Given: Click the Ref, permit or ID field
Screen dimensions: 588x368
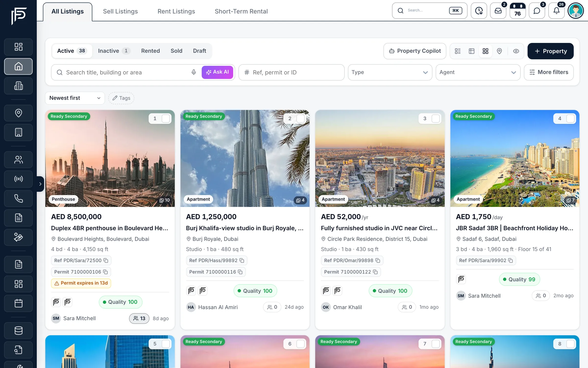Looking at the screenshot, I should (292, 72).
